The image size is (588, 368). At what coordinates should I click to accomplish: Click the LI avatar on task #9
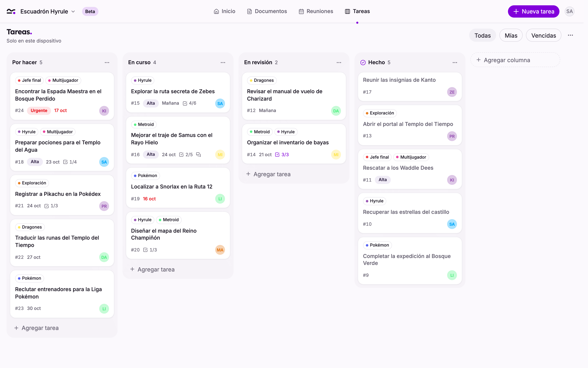[x=452, y=275]
